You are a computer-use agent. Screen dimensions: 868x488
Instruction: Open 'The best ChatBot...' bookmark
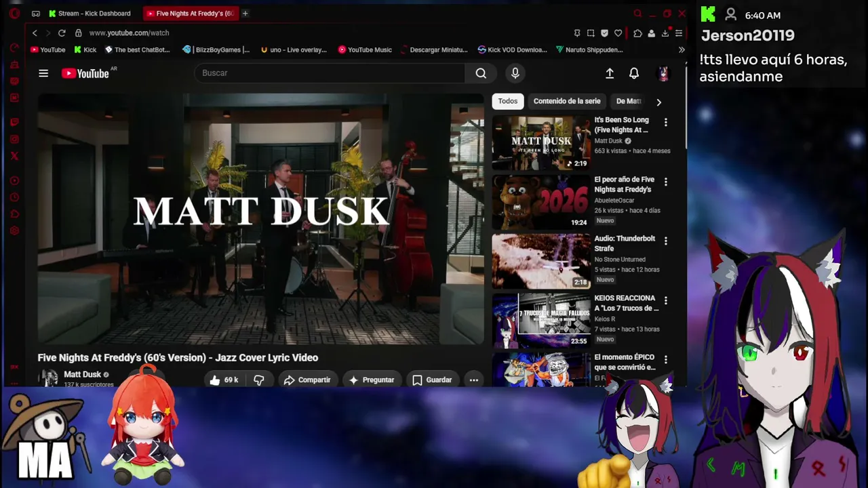[137, 49]
